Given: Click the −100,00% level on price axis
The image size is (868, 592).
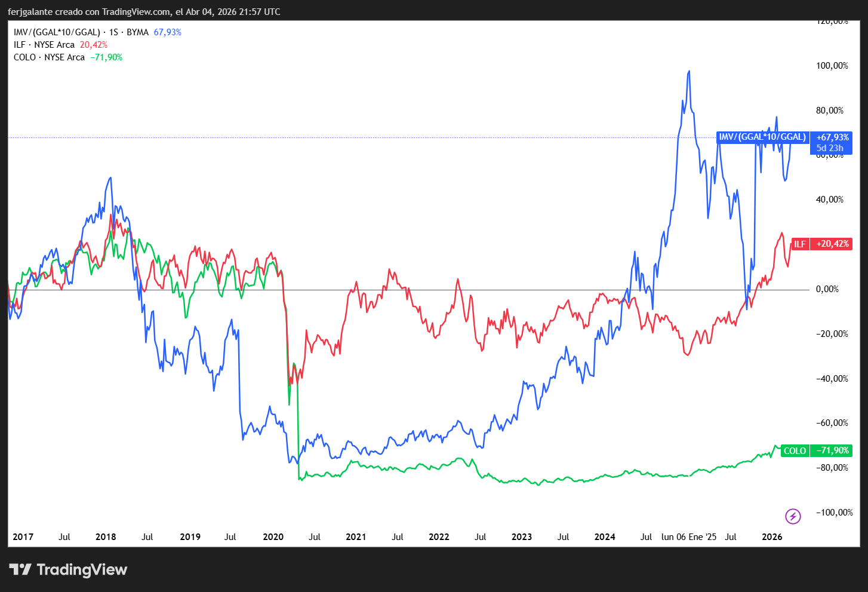Looking at the screenshot, I should [834, 513].
